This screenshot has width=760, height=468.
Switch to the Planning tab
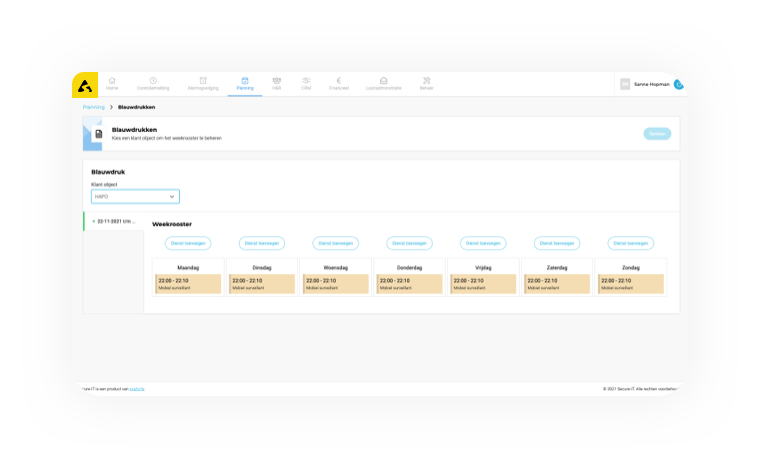(245, 83)
